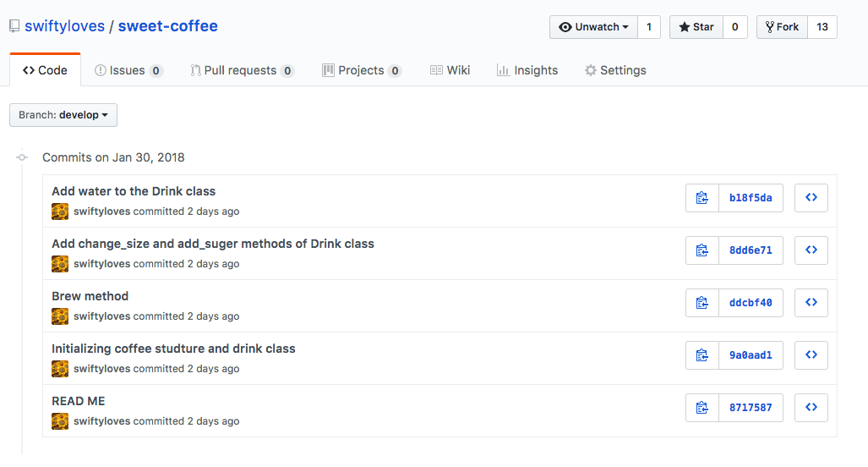Open the 'Brew method' commit
868x467 pixels.
[90, 296]
